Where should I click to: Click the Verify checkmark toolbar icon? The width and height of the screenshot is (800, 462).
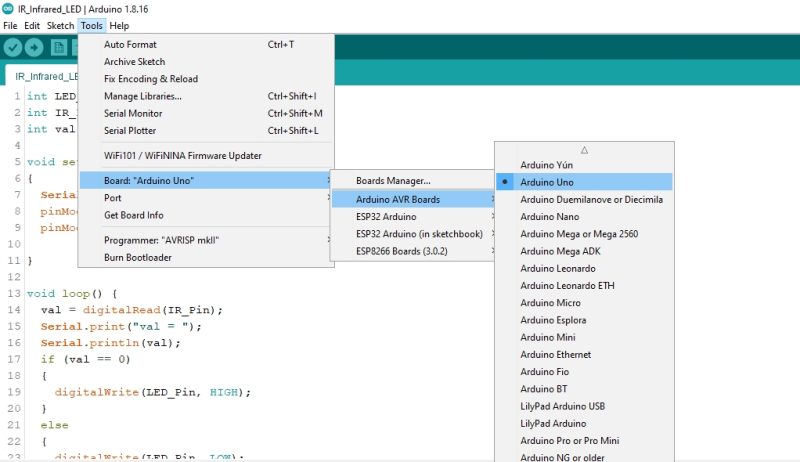click(x=13, y=47)
